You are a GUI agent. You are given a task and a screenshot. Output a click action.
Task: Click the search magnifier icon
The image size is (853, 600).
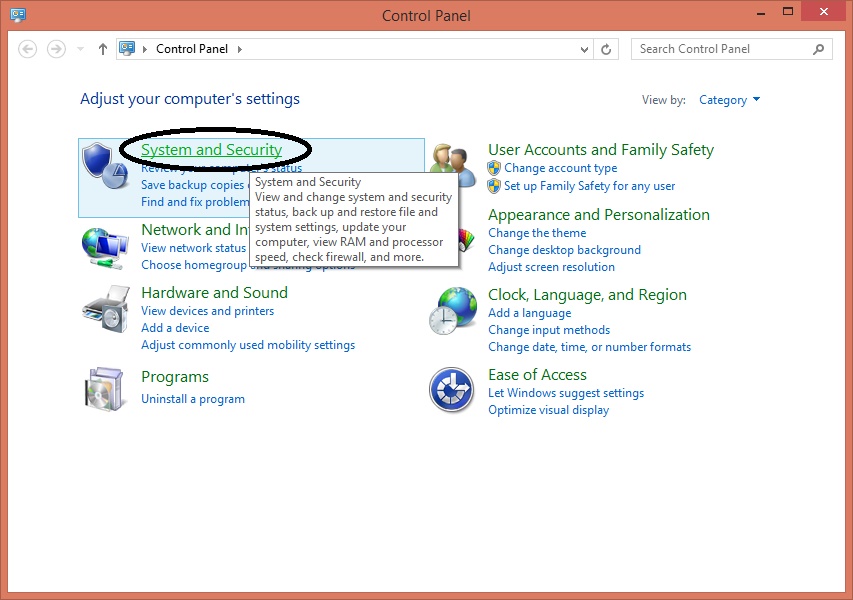pos(818,50)
